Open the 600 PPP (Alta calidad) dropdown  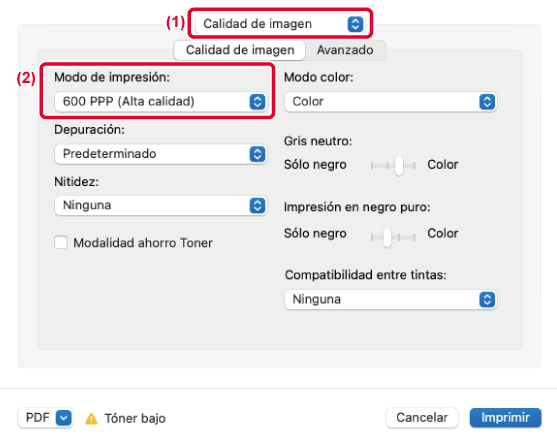point(160,102)
